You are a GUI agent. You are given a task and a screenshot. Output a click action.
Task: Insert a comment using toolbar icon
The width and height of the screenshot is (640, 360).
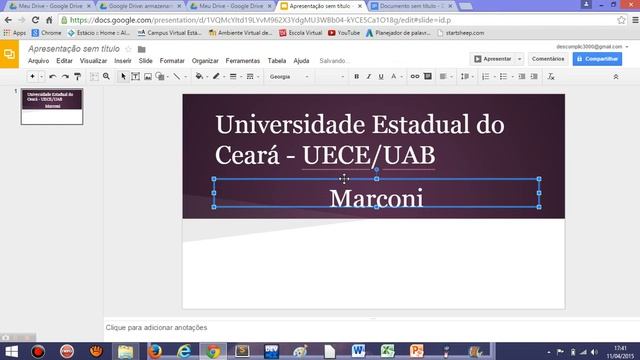[x=427, y=76]
